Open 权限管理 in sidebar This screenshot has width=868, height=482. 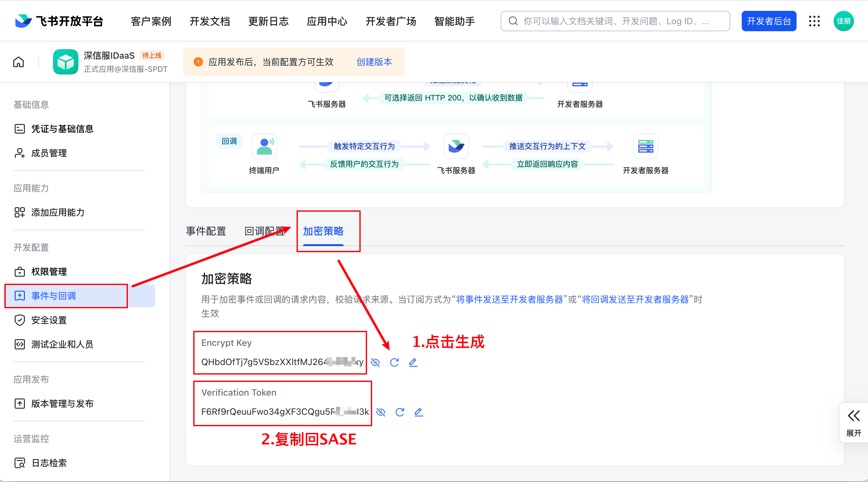(49, 272)
